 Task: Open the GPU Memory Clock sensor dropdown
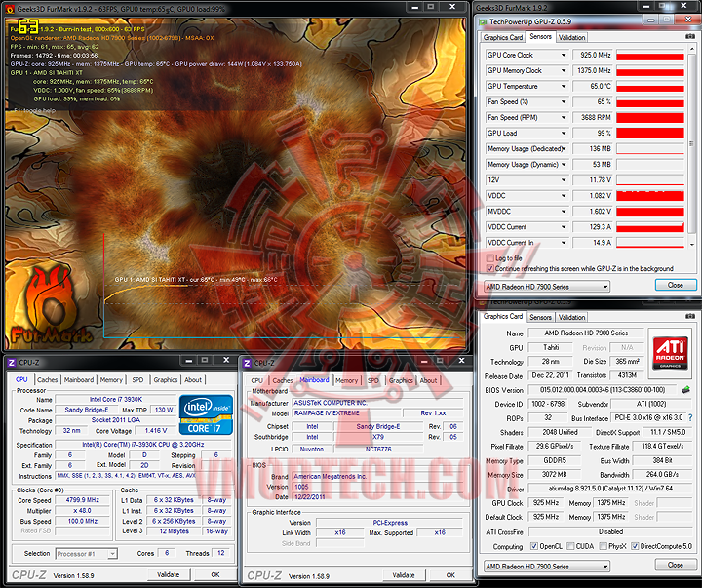[564, 70]
